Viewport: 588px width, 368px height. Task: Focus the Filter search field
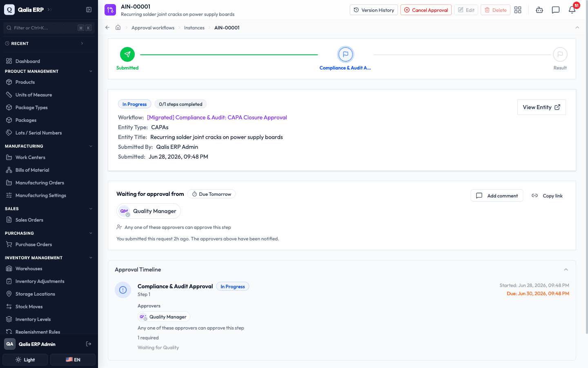(49, 28)
